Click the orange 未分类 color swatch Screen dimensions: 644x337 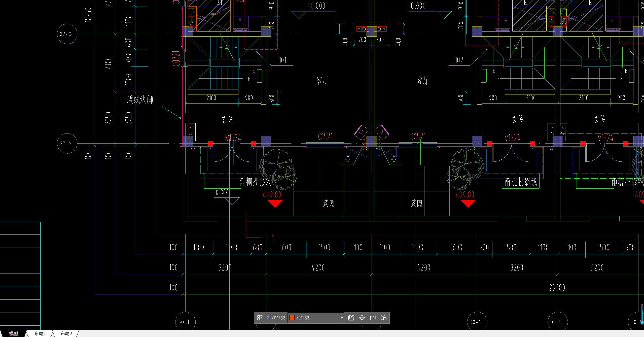click(x=292, y=318)
